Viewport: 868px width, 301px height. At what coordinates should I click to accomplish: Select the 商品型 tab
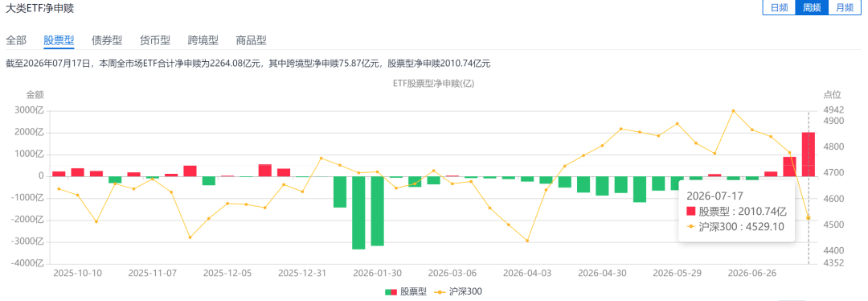click(x=252, y=40)
